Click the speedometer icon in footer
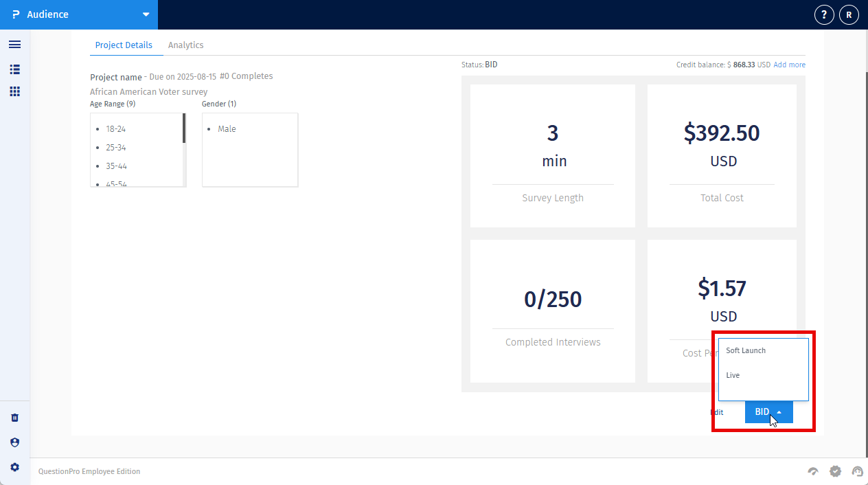The image size is (868, 485). tap(813, 471)
